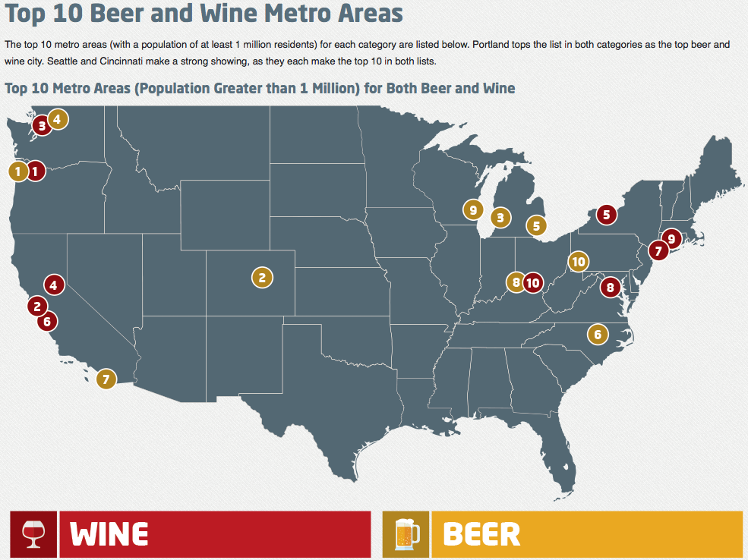
Task: Click gold beer marker 1 at Portland
Action: [x=18, y=171]
